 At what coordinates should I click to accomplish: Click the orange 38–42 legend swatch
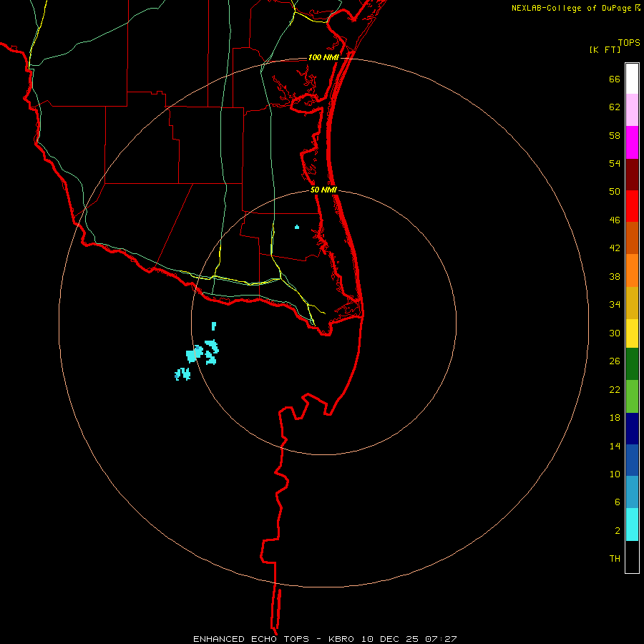[x=632, y=270]
